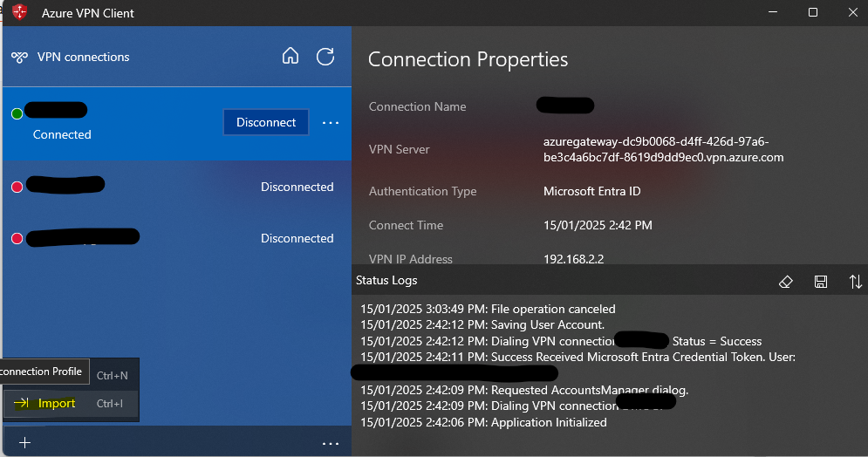This screenshot has height=457, width=868.
Task: Open ellipsis menu beside Disconnect button
Action: point(331,123)
